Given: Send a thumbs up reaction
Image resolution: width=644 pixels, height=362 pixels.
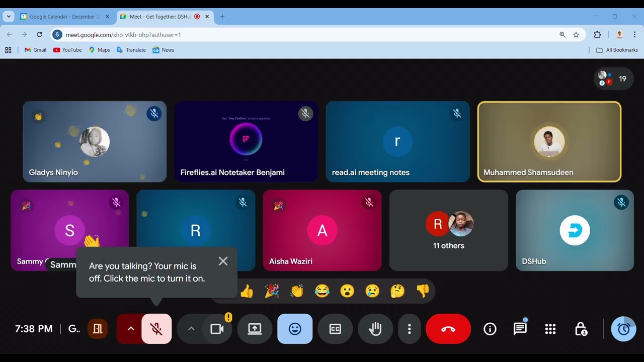Looking at the screenshot, I should pos(247,291).
